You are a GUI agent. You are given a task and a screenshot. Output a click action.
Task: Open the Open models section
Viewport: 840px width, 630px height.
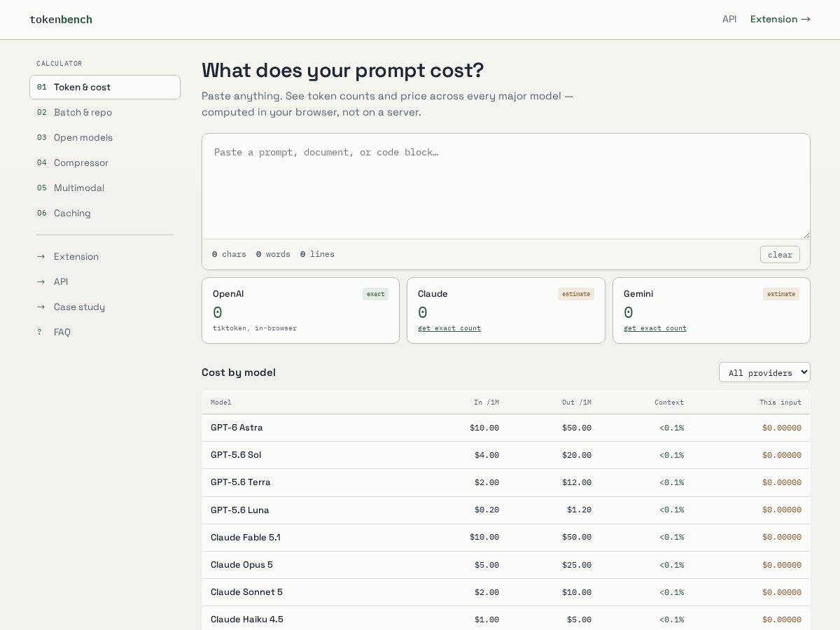coord(105,138)
